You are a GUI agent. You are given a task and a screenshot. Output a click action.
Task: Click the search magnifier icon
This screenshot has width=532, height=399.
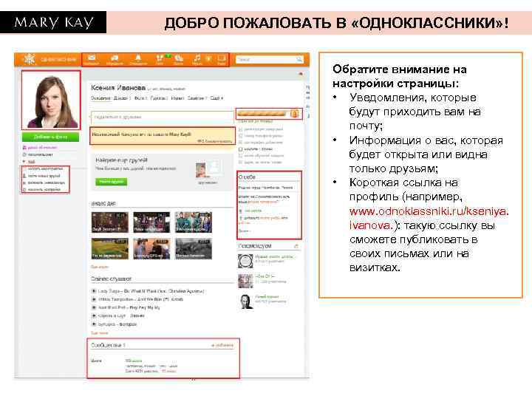[x=299, y=60]
